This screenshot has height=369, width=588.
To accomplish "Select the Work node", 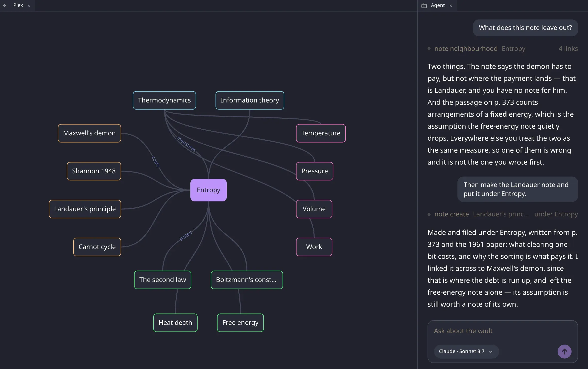I will click(x=314, y=247).
